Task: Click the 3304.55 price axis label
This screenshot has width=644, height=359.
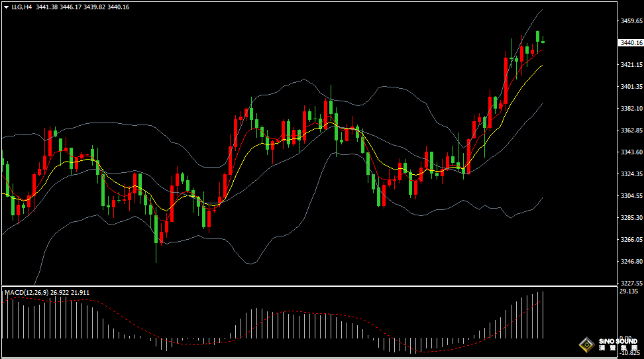Action: point(631,196)
